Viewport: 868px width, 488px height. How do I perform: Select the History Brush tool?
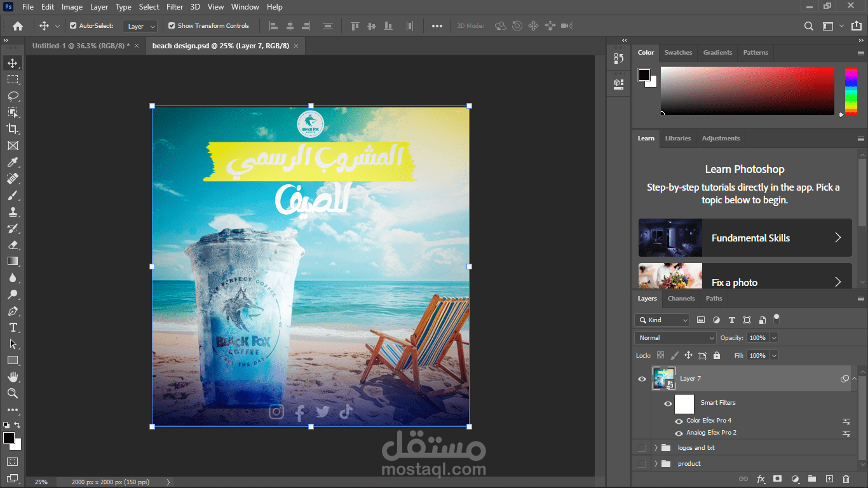12,228
